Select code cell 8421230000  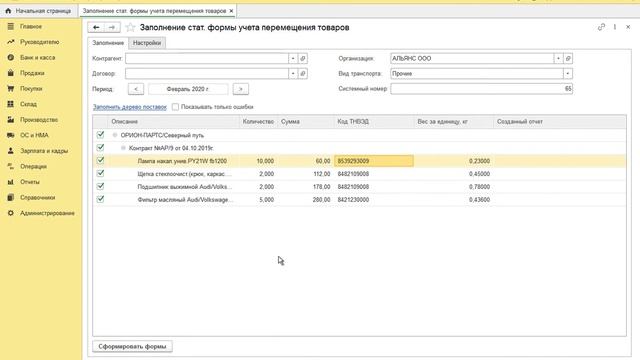click(373, 200)
